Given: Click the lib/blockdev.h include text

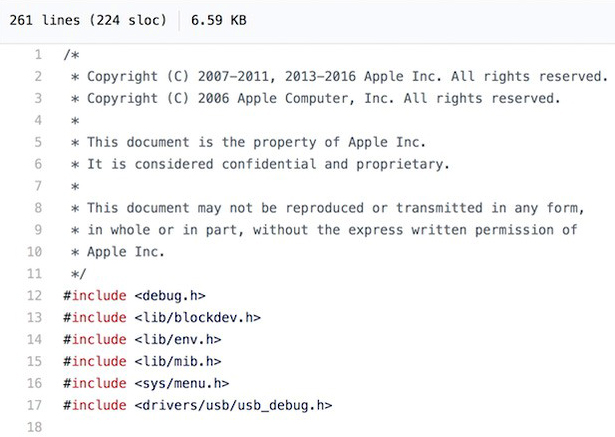Looking at the screenshot, I should [198, 317].
